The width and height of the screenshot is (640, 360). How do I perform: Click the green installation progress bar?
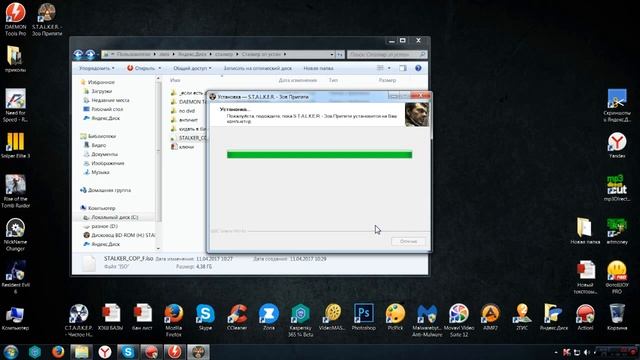click(x=320, y=155)
